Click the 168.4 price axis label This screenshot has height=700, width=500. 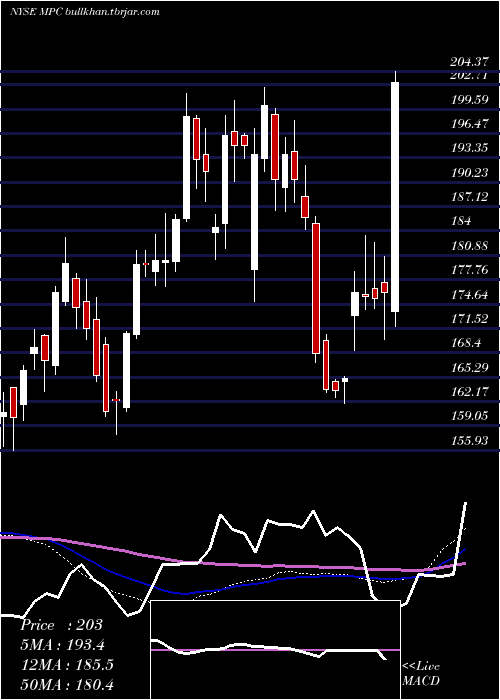pyautogui.click(x=466, y=343)
